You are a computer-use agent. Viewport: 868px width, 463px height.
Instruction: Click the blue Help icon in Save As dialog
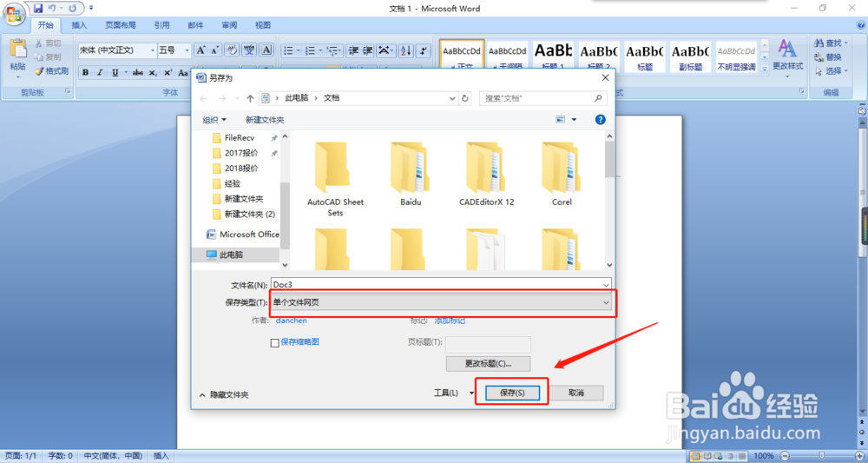point(600,119)
